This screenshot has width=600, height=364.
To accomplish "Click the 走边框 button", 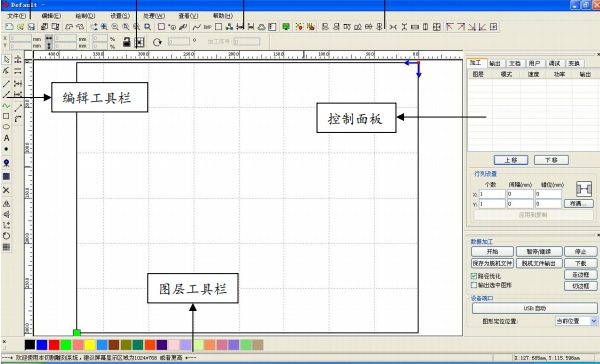I will tap(581, 274).
